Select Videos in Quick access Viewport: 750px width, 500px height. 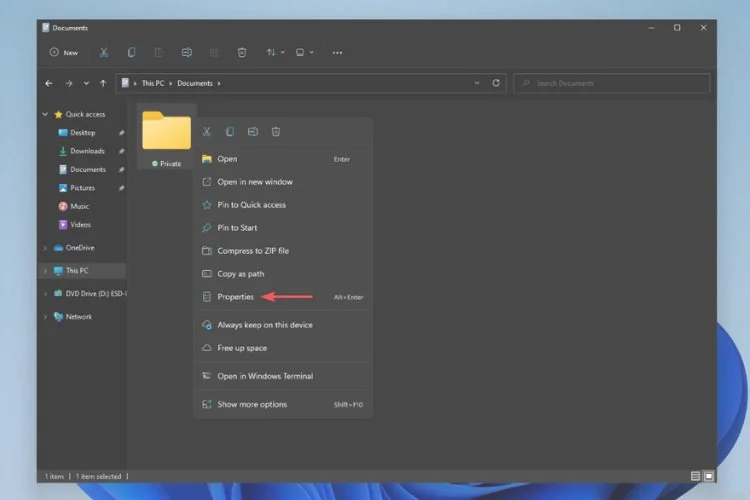click(80, 224)
